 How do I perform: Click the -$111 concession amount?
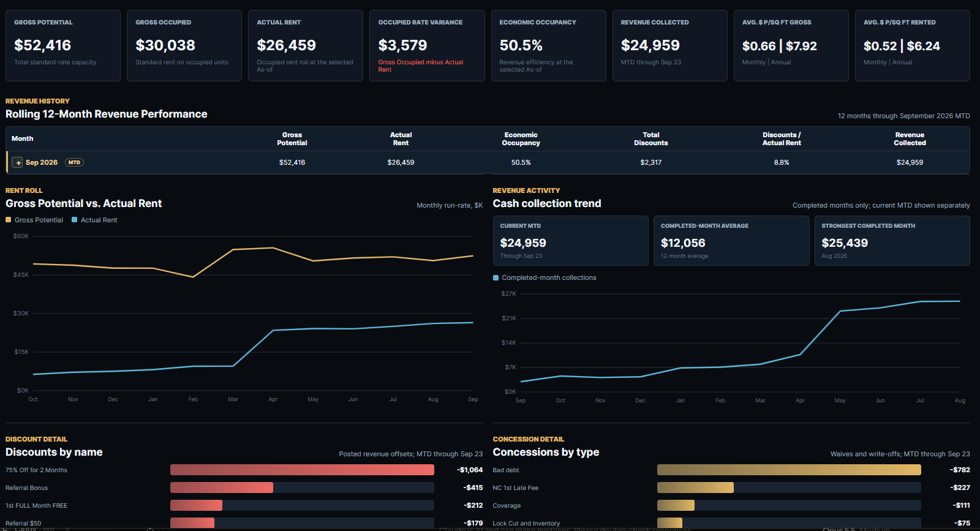tap(961, 505)
